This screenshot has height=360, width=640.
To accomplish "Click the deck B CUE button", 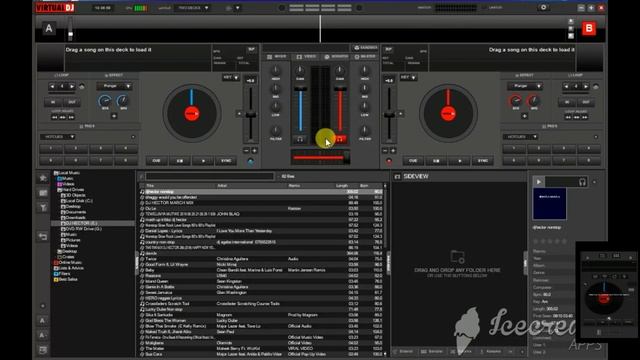I will click(x=413, y=161).
